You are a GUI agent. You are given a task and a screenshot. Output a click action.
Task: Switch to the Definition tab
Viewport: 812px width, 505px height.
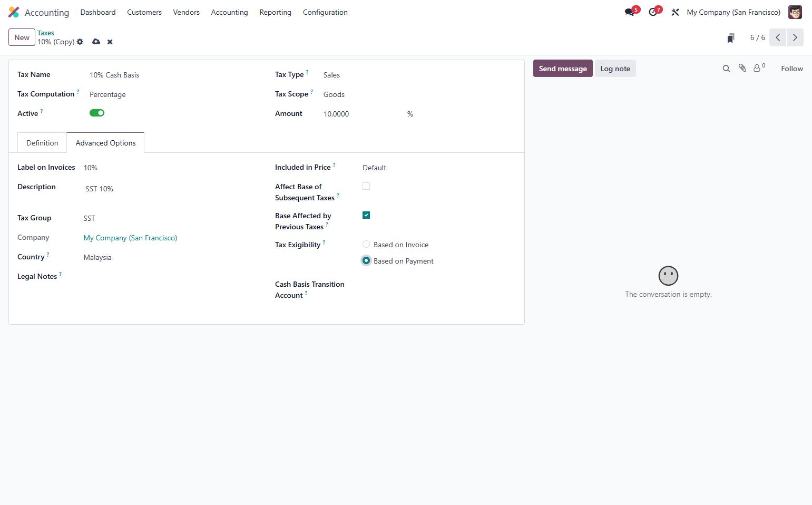[42, 143]
